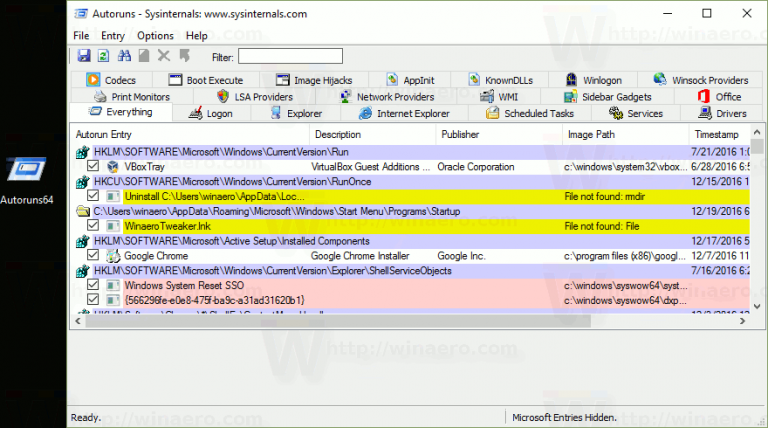Uncheck the Windows System Reset SSO checkbox
Screen dimensions: 768x428
[93, 285]
